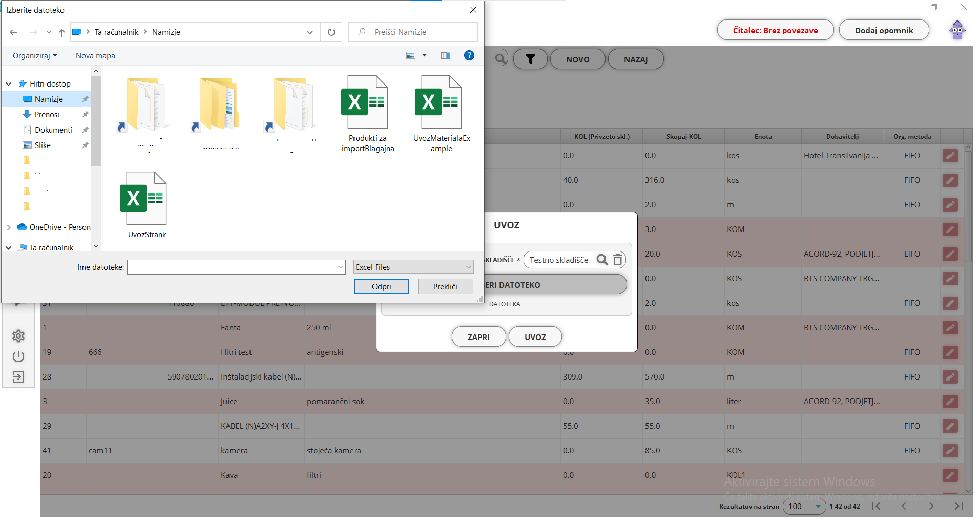The image size is (980, 526).
Task: Open the Organiziraj menu
Action: point(35,56)
